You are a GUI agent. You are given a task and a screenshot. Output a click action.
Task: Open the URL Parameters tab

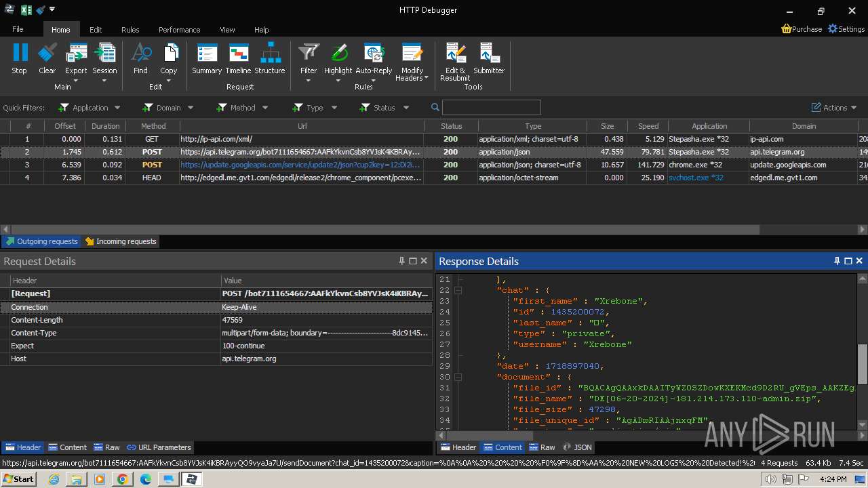(159, 447)
